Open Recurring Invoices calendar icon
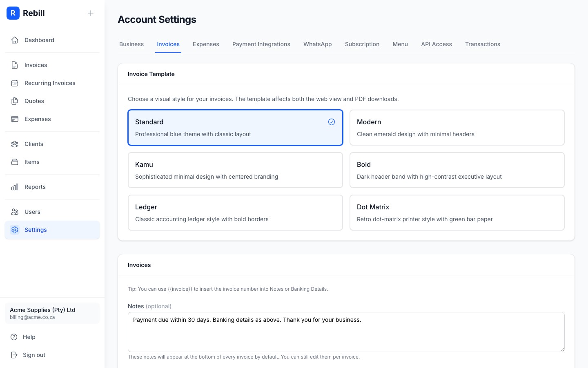 (x=15, y=83)
